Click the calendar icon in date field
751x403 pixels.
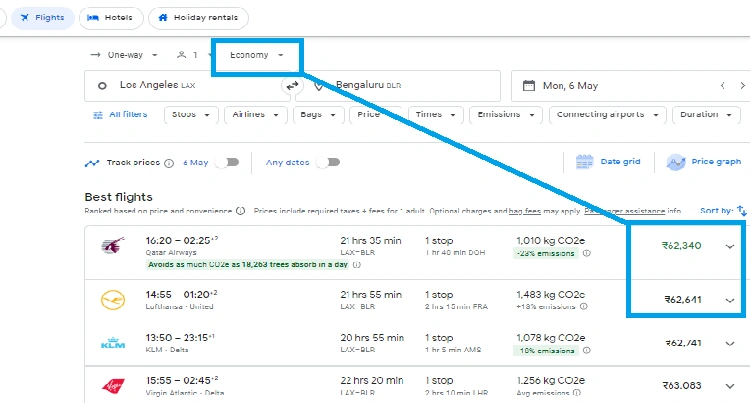[x=529, y=86]
